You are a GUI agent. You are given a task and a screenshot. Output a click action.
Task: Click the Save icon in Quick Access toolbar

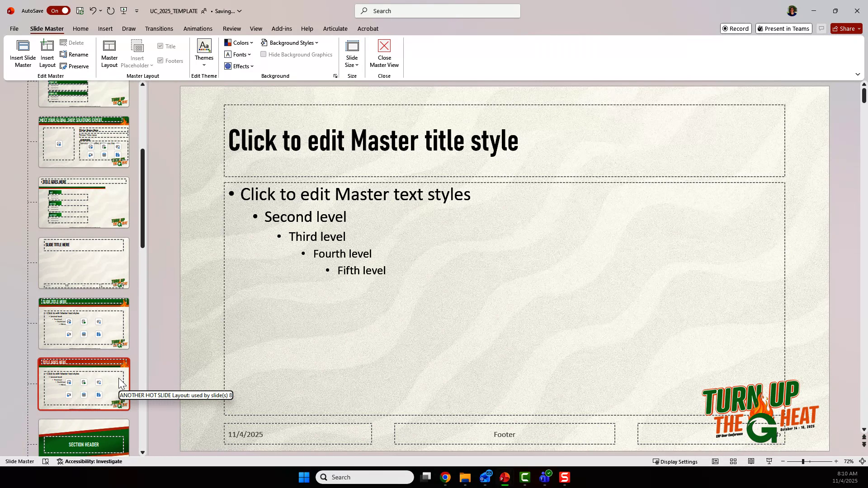pos(80,10)
